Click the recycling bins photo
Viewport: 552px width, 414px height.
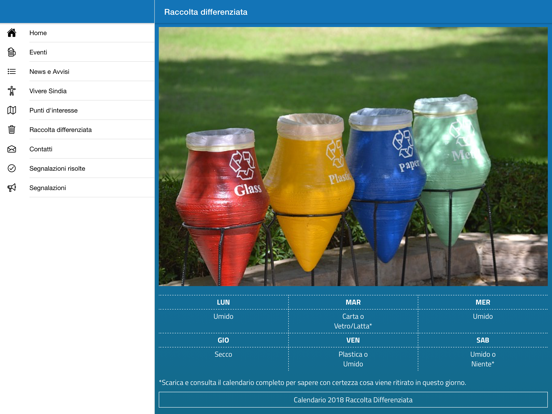pyautogui.click(x=353, y=156)
